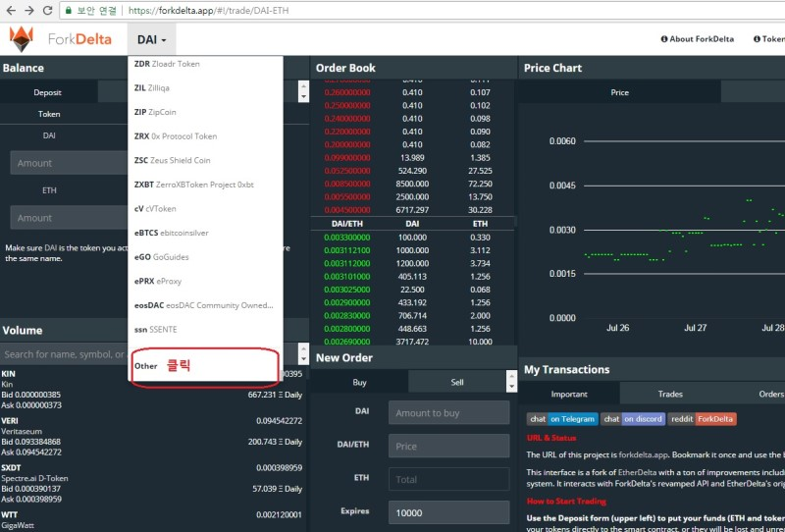The width and height of the screenshot is (785, 532).
Task: Switch to the Sell tab in New Order
Action: (x=457, y=382)
